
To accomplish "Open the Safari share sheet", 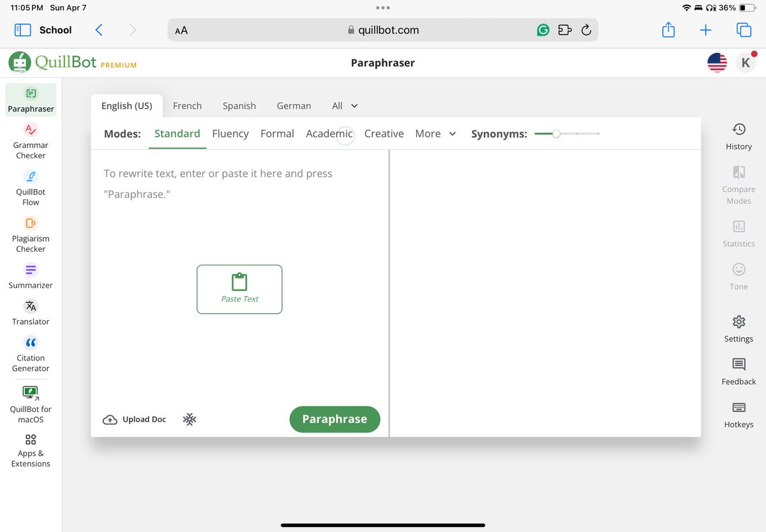I will 668,30.
